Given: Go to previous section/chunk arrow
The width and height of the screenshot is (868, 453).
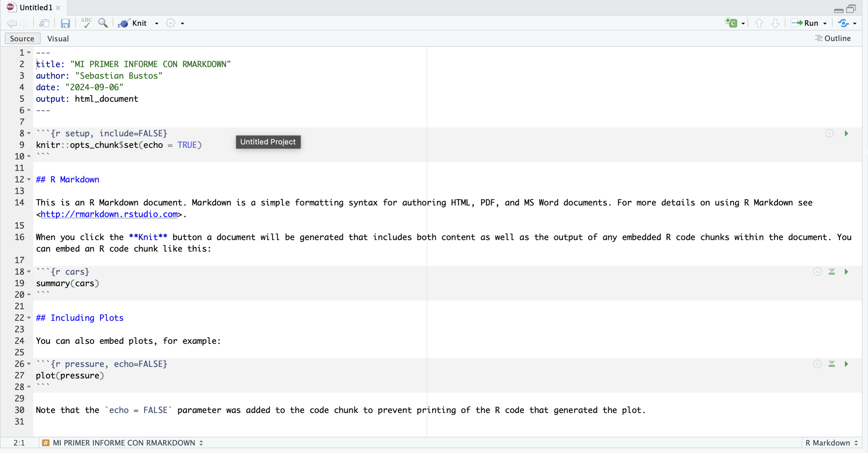Looking at the screenshot, I should [759, 23].
